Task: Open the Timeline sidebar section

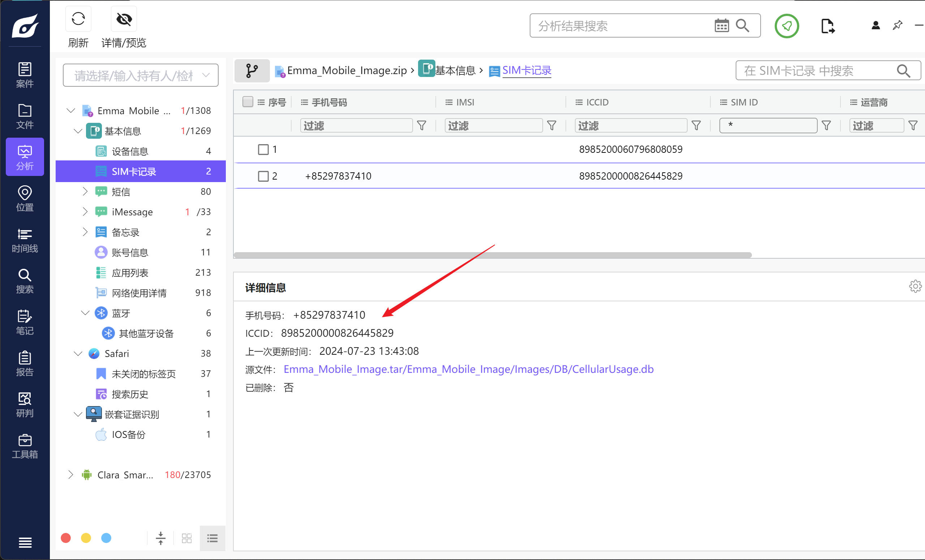Action: pyautogui.click(x=25, y=241)
